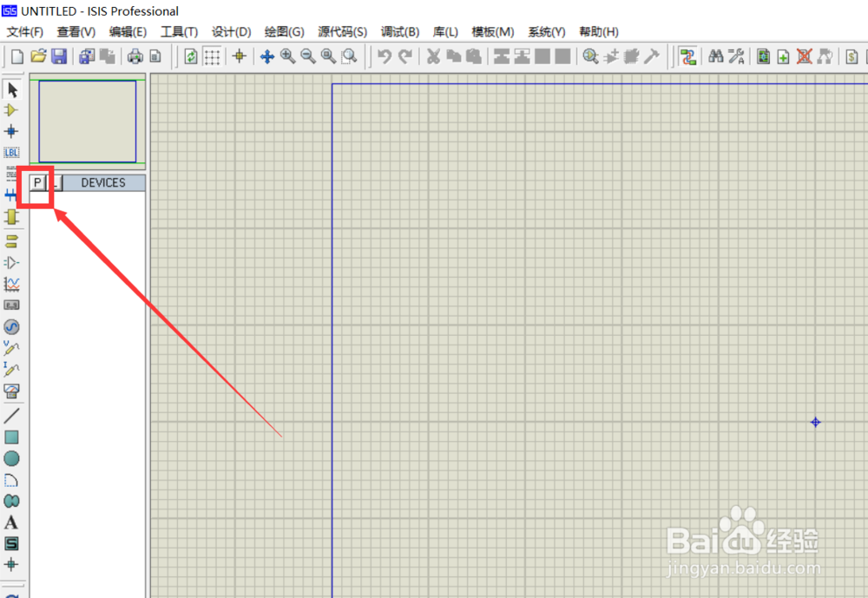
Task: Open the 查看(V) menu
Action: click(76, 32)
